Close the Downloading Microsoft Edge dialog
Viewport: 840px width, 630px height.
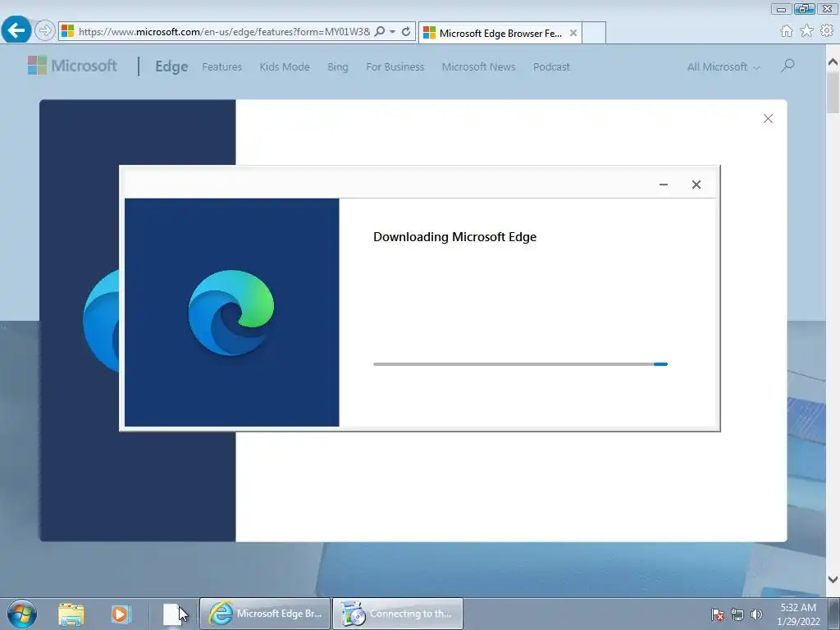(x=696, y=185)
